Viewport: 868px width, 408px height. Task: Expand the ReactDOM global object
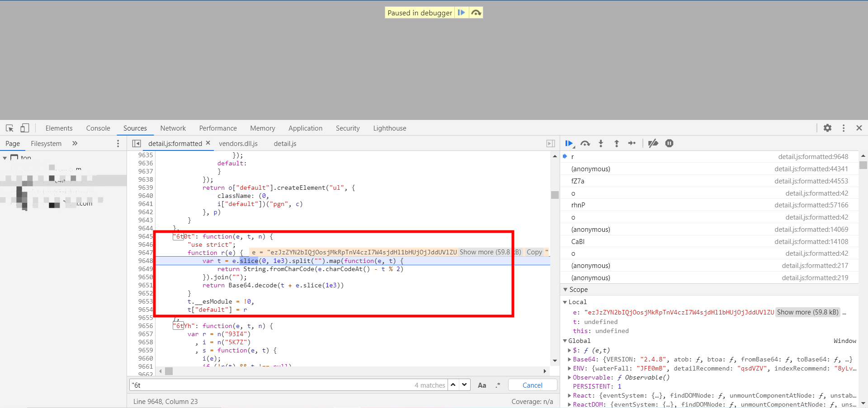tap(570, 404)
